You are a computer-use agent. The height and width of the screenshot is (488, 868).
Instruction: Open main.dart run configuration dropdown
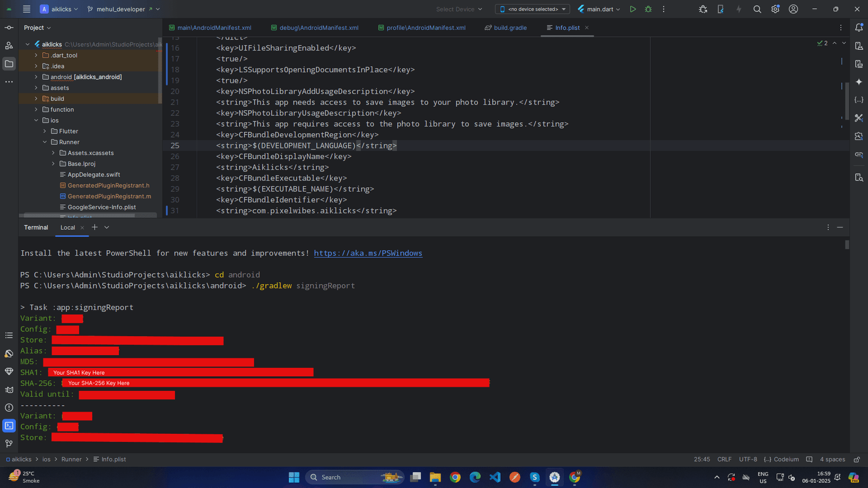(x=599, y=9)
